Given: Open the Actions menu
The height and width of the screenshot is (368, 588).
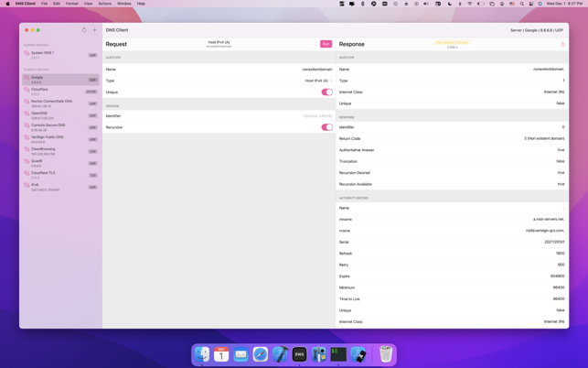Looking at the screenshot, I should (x=105, y=4).
